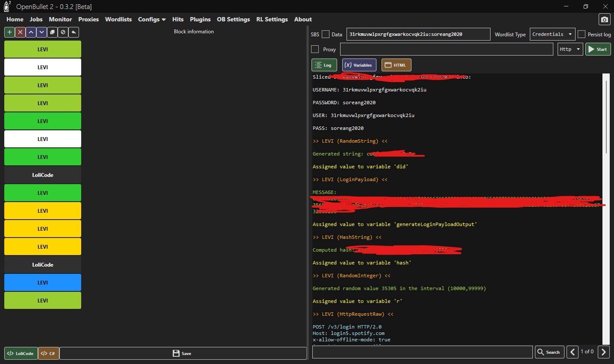Screen dimensions: 614x364
Task: Click the 'generateLoginPayloadOutput' assignment line
Action: (395, 224)
